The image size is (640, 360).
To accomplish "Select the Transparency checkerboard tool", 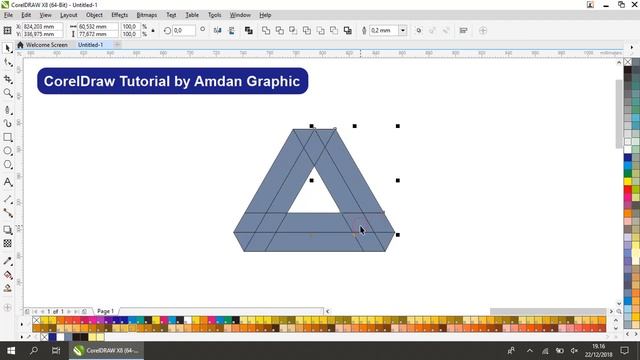I will pos(7,243).
